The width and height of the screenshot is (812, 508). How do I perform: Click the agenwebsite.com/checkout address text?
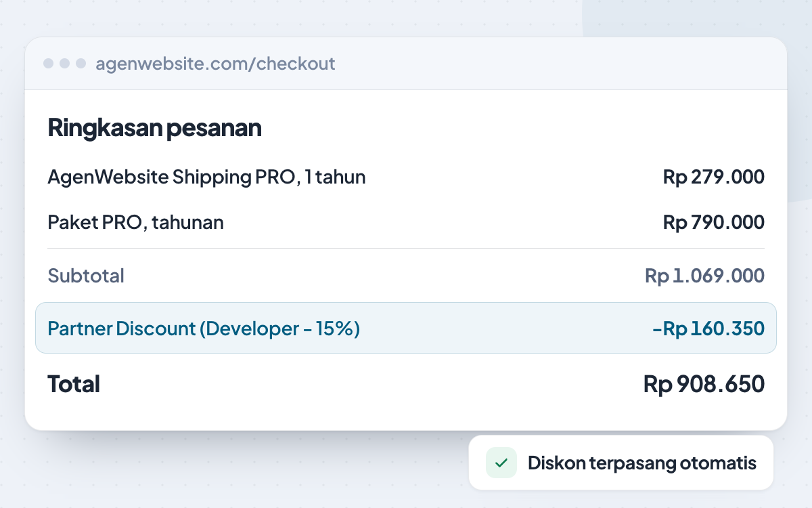click(215, 64)
